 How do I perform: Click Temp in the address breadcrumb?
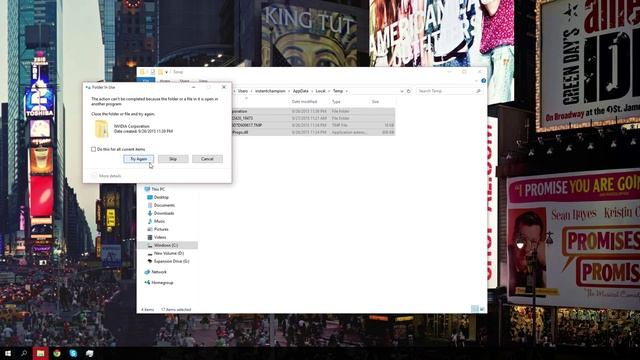[x=338, y=91]
